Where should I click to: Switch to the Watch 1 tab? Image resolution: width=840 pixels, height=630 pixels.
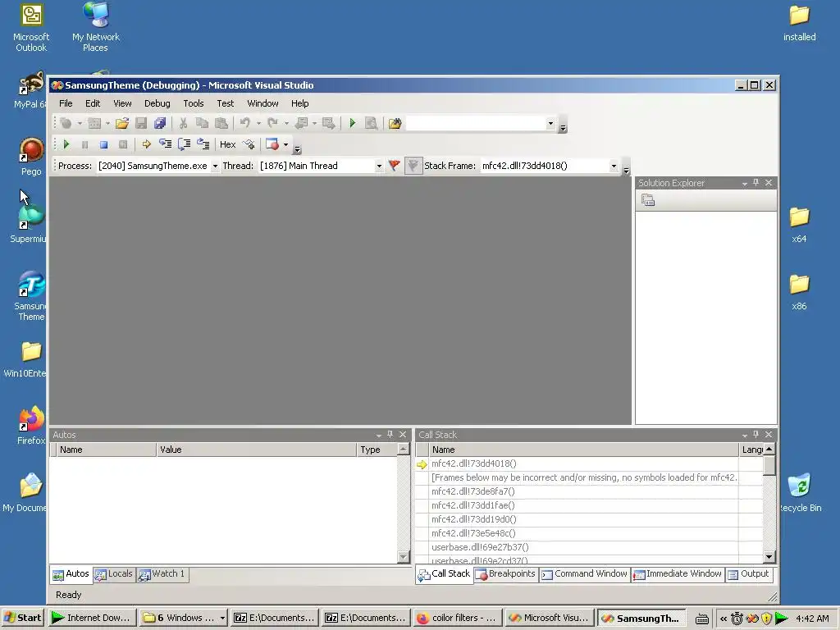[162, 574]
